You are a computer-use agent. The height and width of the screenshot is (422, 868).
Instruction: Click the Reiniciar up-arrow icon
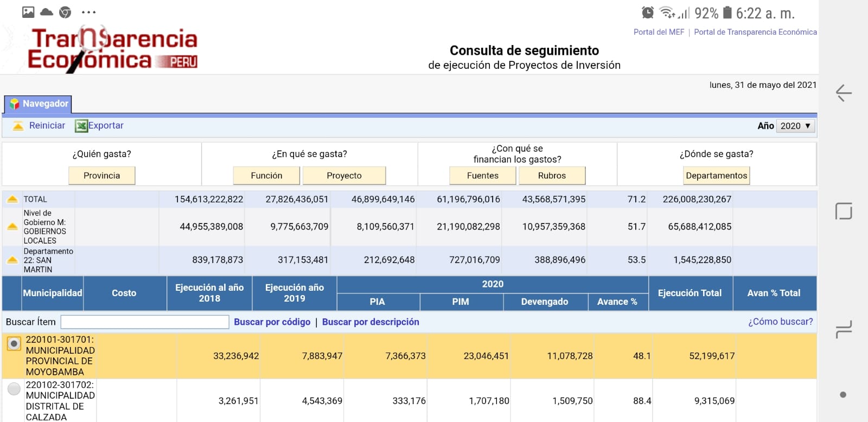pos(18,126)
